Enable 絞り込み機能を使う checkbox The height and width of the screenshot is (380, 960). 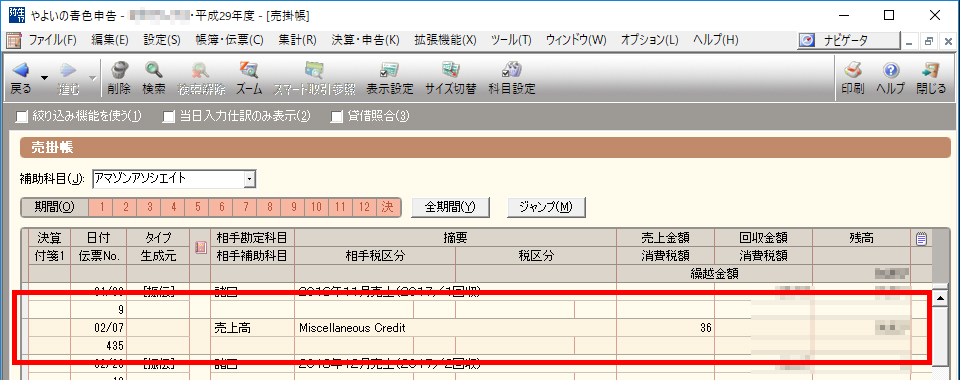(x=22, y=116)
